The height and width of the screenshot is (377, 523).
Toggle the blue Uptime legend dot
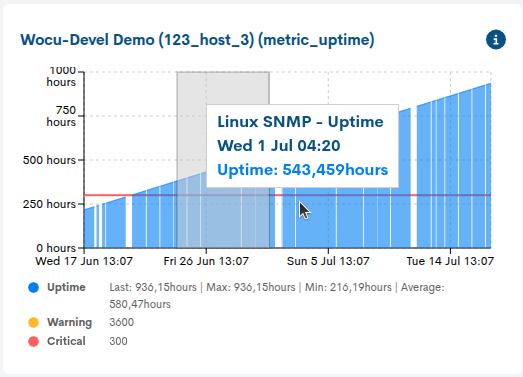pos(34,287)
